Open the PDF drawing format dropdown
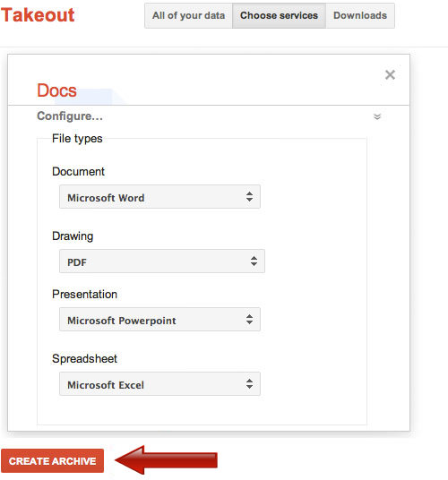The image size is (448, 480). (162, 261)
